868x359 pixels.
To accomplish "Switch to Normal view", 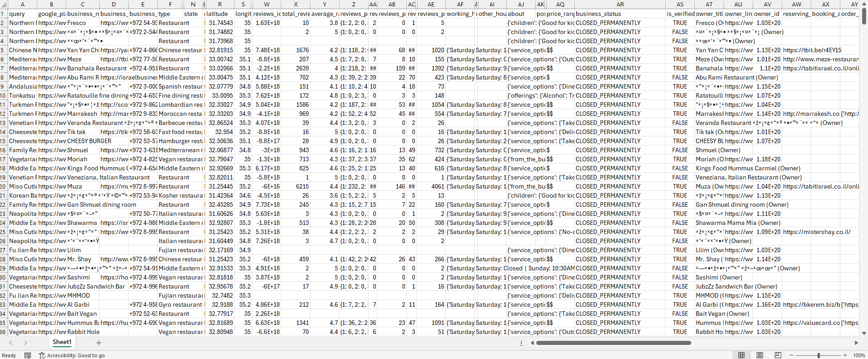I will coord(741,355).
